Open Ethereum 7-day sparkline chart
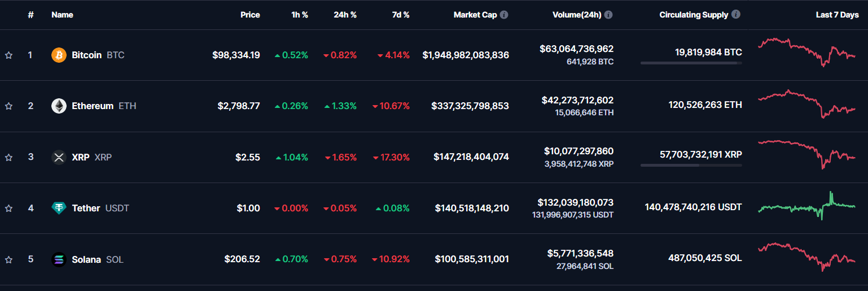This screenshot has width=868, height=291. (807, 103)
